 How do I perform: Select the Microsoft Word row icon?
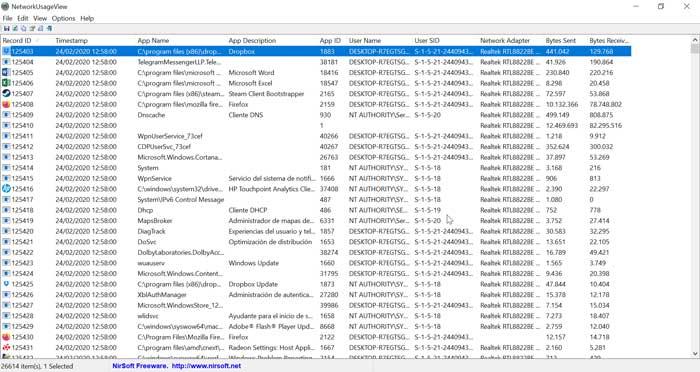click(x=6, y=72)
